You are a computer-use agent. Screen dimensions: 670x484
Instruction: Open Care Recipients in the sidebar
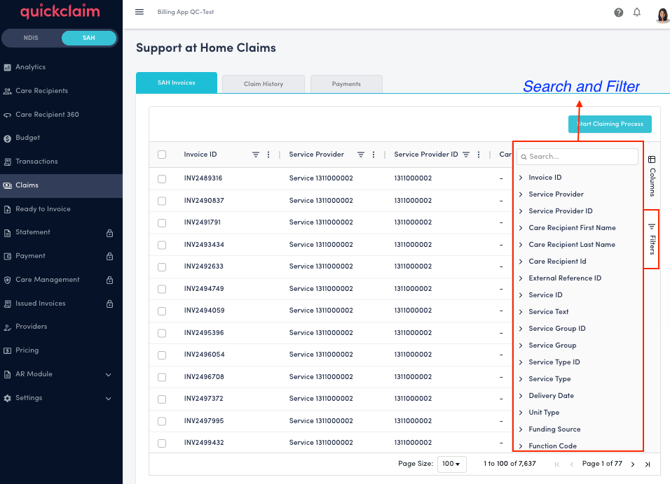click(x=42, y=91)
